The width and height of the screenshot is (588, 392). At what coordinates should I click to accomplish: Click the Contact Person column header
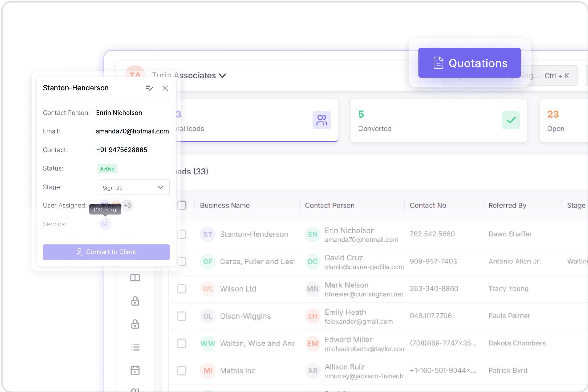click(330, 205)
